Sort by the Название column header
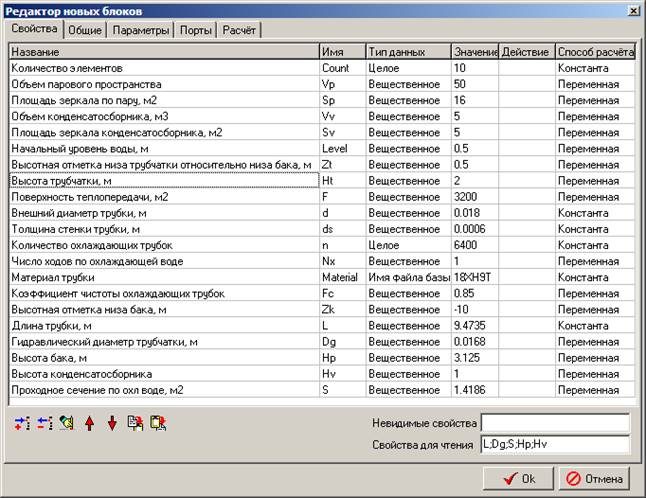 (x=163, y=51)
